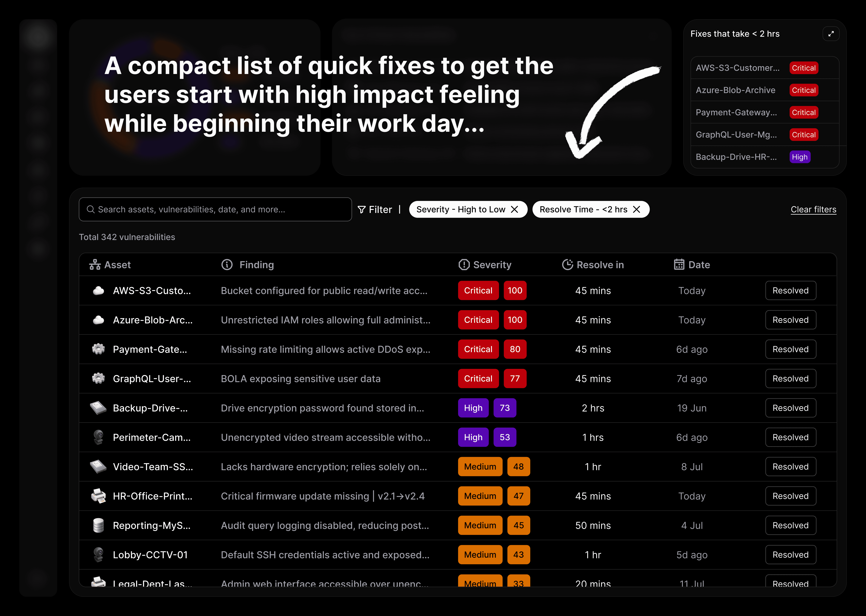Click Resolved for the GraphQL-User-... row

[x=791, y=379]
